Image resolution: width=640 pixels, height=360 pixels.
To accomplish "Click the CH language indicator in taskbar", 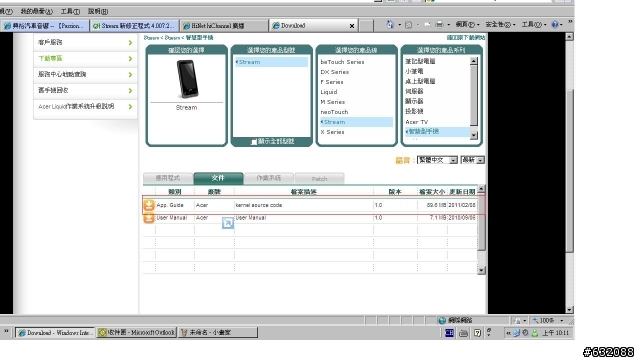I will tap(449, 333).
